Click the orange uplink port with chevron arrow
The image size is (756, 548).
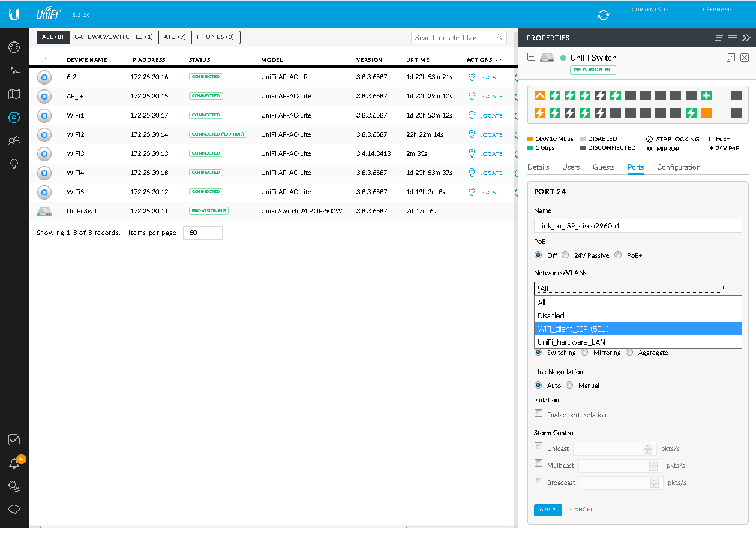tap(540, 95)
